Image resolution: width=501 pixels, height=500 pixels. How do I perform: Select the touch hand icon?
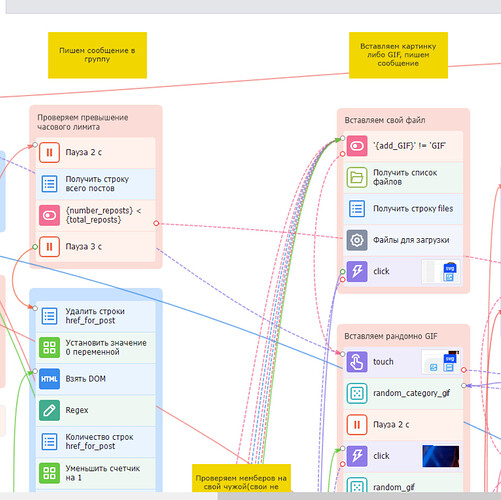click(357, 362)
